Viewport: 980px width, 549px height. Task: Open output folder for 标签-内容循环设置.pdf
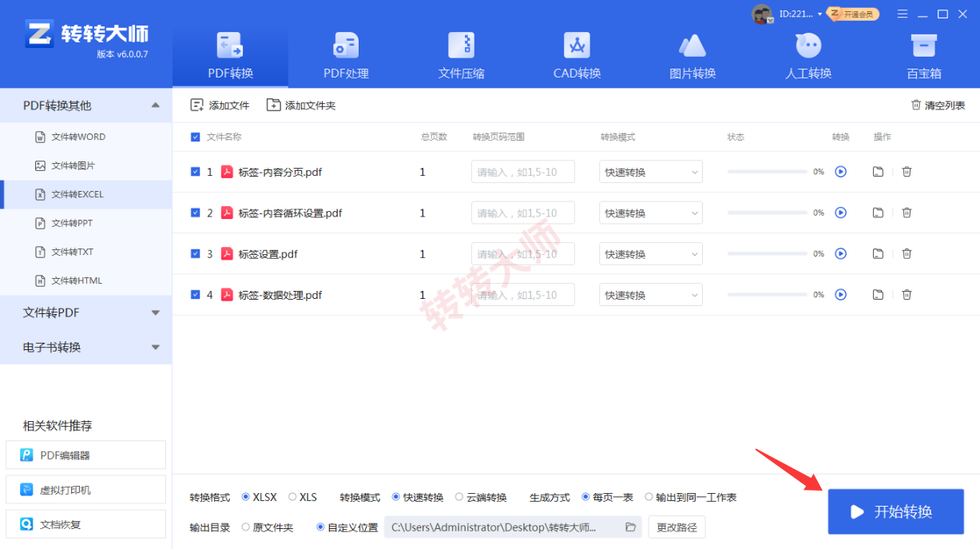[878, 213]
